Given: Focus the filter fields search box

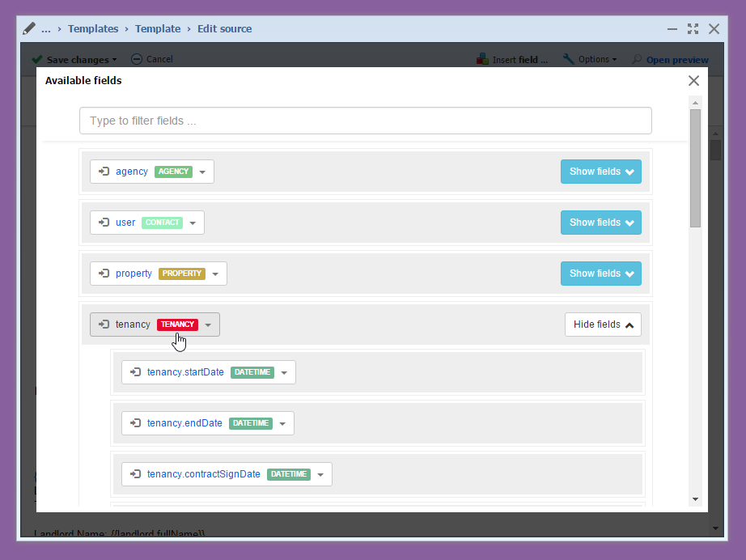Looking at the screenshot, I should tap(365, 121).
